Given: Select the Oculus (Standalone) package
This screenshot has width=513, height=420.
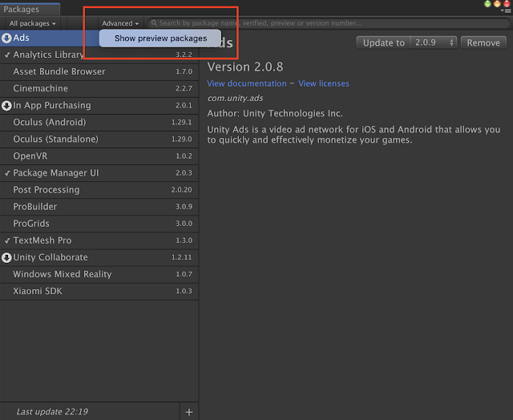Looking at the screenshot, I should point(99,139).
